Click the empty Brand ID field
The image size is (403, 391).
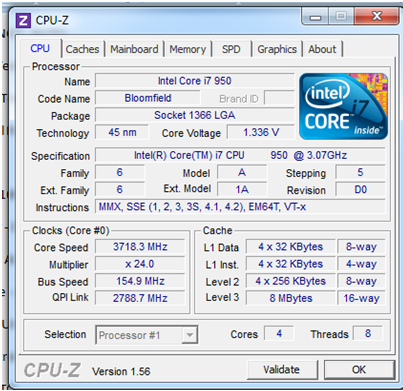click(279, 98)
